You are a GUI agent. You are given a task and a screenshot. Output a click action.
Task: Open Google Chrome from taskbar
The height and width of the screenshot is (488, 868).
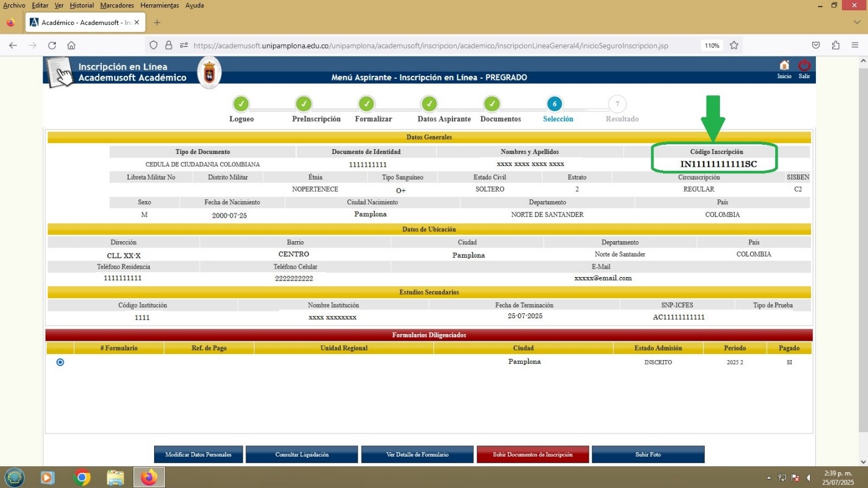tap(81, 478)
